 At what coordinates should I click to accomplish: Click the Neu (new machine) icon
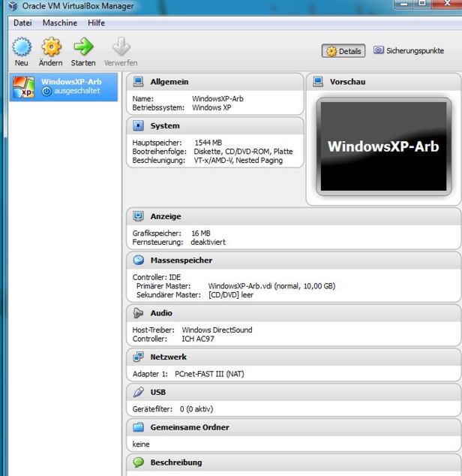point(22,47)
